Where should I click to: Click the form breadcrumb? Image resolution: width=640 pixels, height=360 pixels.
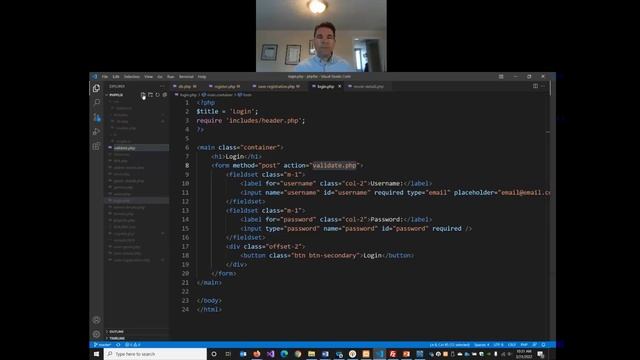coord(245,95)
